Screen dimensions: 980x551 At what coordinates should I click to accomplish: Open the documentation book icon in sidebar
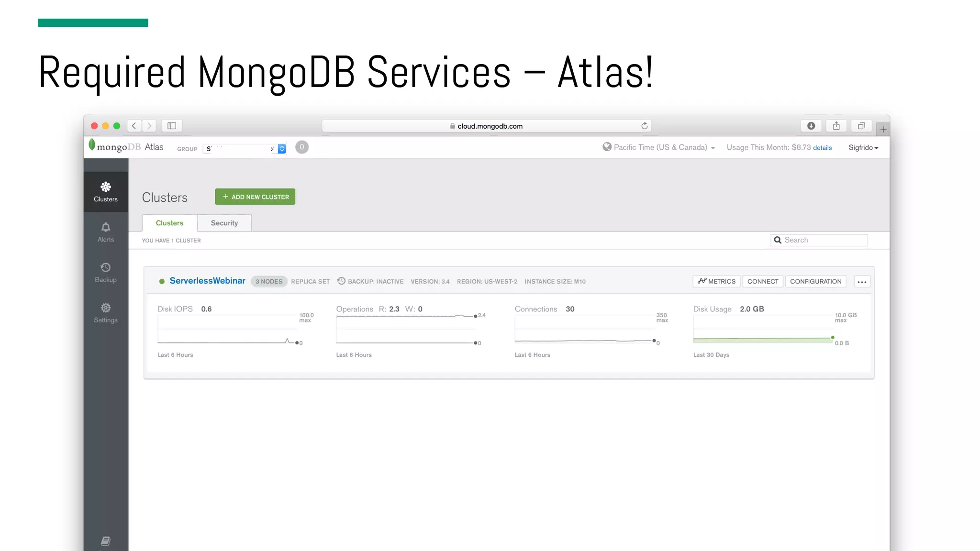106,541
